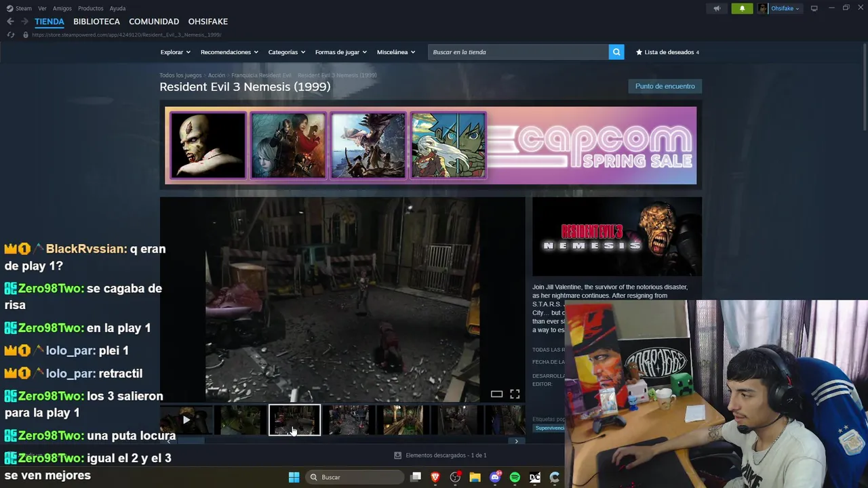The width and height of the screenshot is (868, 488).
Task: Click the Resident Evil 3 Nemesis (1999) title
Action: (x=245, y=87)
